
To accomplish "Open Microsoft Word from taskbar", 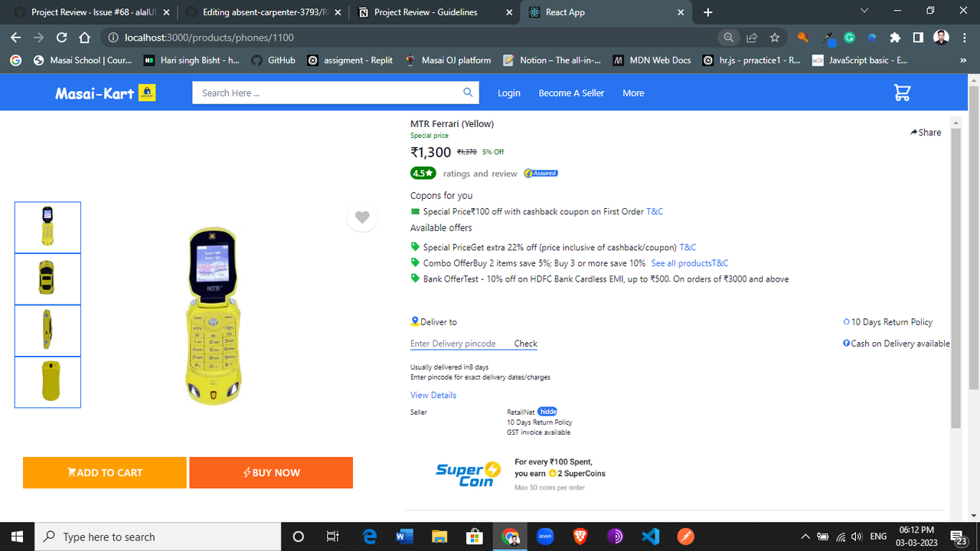I will click(404, 536).
